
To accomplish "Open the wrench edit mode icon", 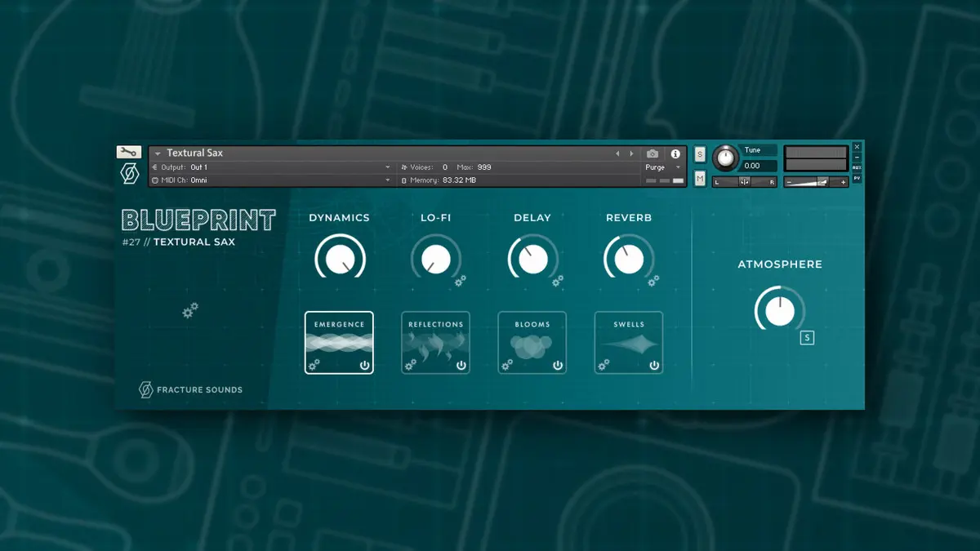I will pyautogui.click(x=129, y=152).
